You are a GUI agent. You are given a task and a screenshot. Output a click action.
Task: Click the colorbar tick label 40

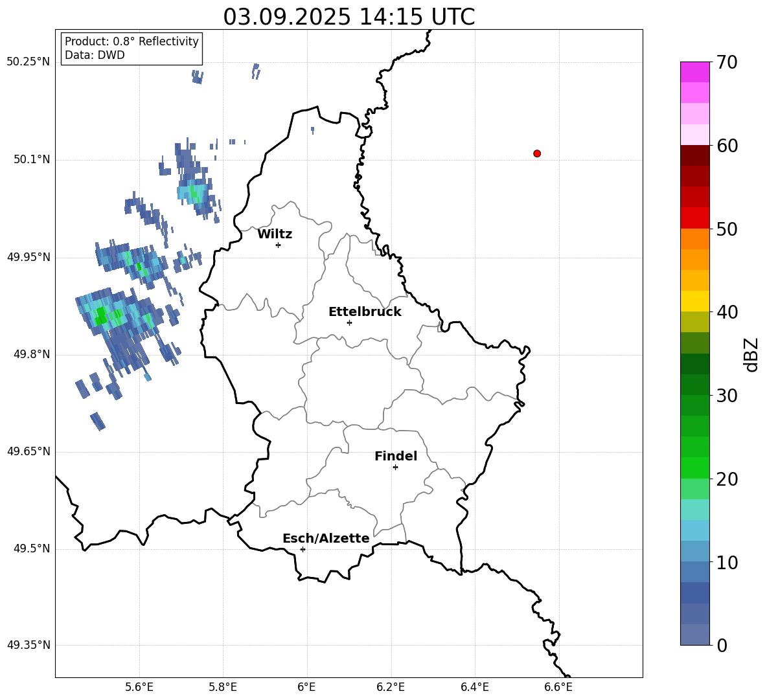(x=727, y=312)
